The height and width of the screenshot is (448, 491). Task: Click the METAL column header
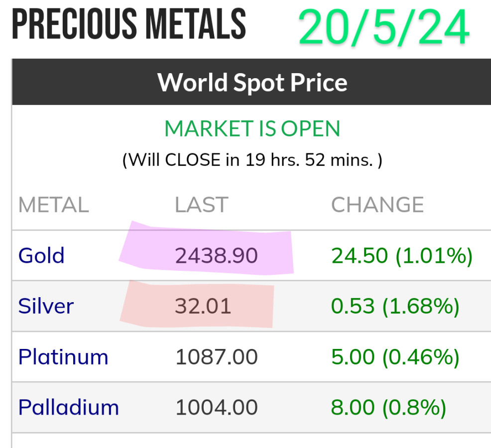point(54,205)
